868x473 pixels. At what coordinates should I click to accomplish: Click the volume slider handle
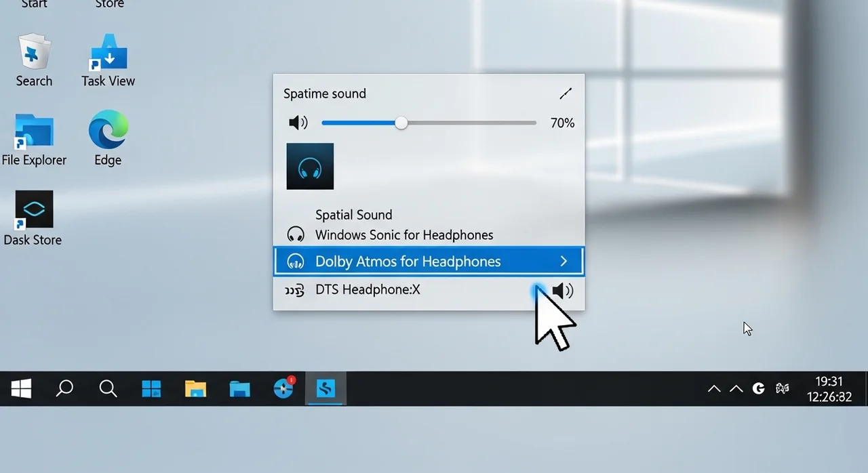[x=401, y=123]
